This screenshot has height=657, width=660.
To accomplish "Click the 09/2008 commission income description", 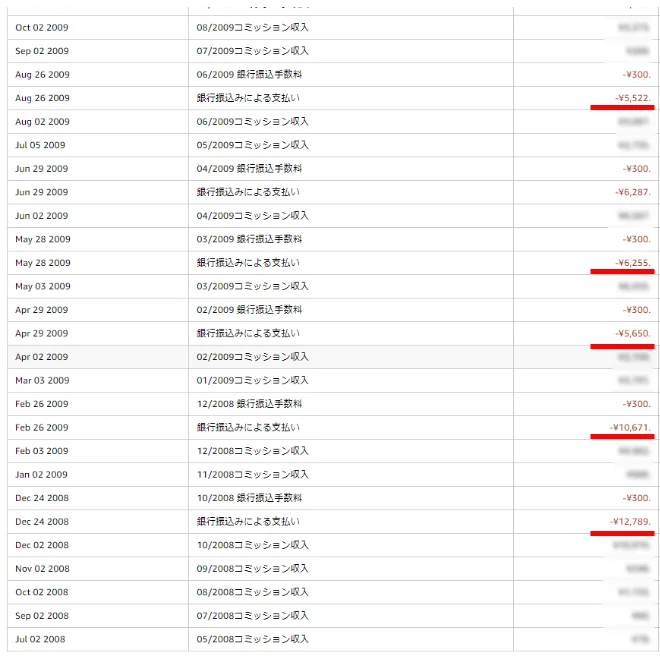I will 252,569.
